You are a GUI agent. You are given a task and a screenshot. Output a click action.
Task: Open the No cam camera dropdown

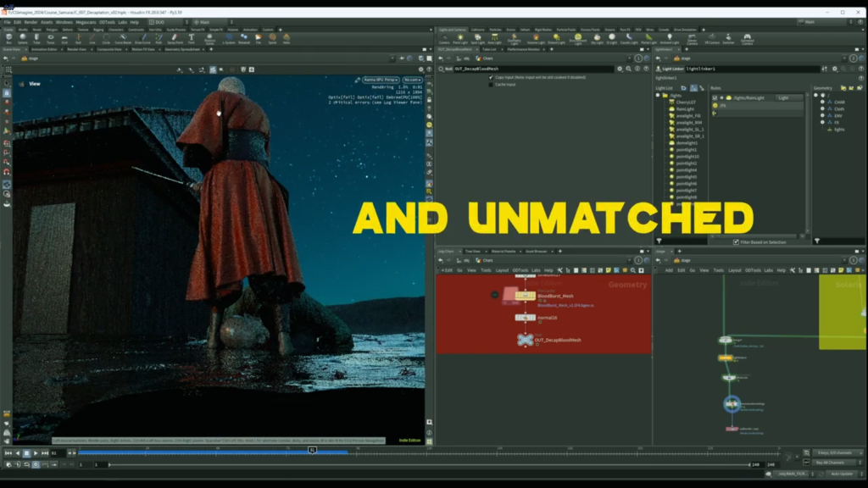click(413, 80)
